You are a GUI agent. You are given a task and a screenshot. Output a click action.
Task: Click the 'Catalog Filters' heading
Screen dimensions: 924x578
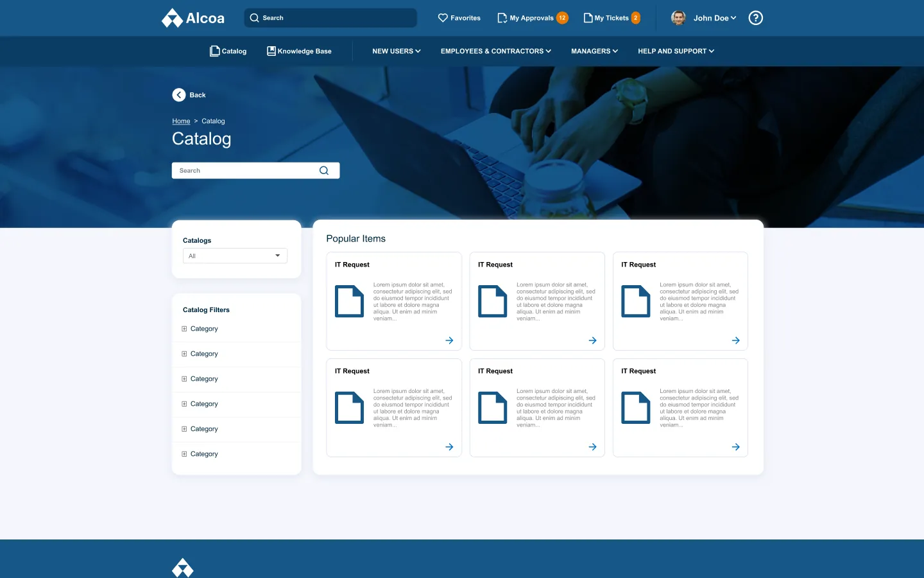click(x=206, y=310)
